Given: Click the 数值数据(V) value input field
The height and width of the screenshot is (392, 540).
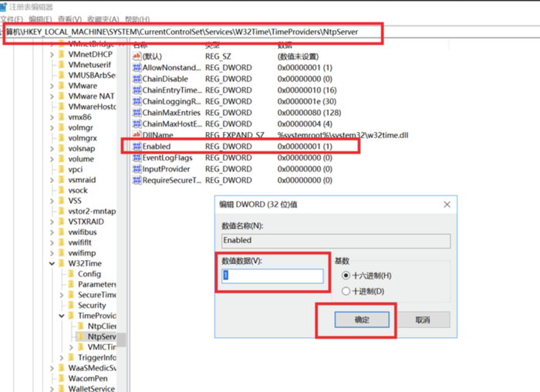Looking at the screenshot, I should coord(272,275).
